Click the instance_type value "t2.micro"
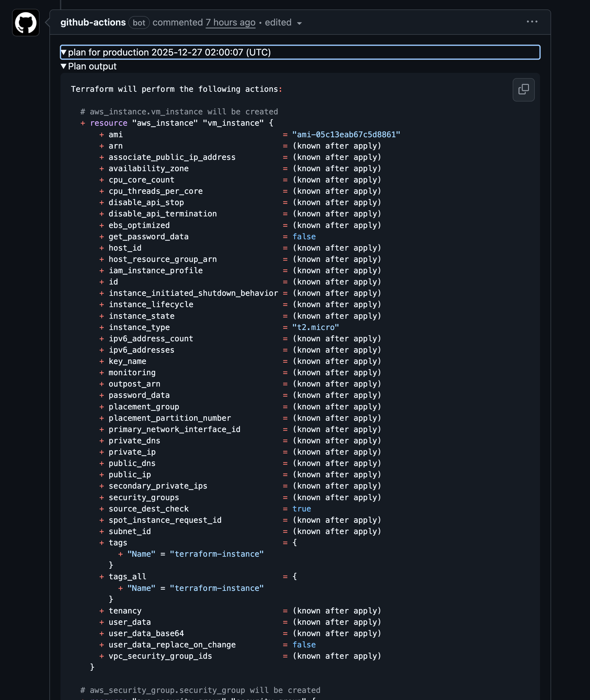 coord(316,327)
